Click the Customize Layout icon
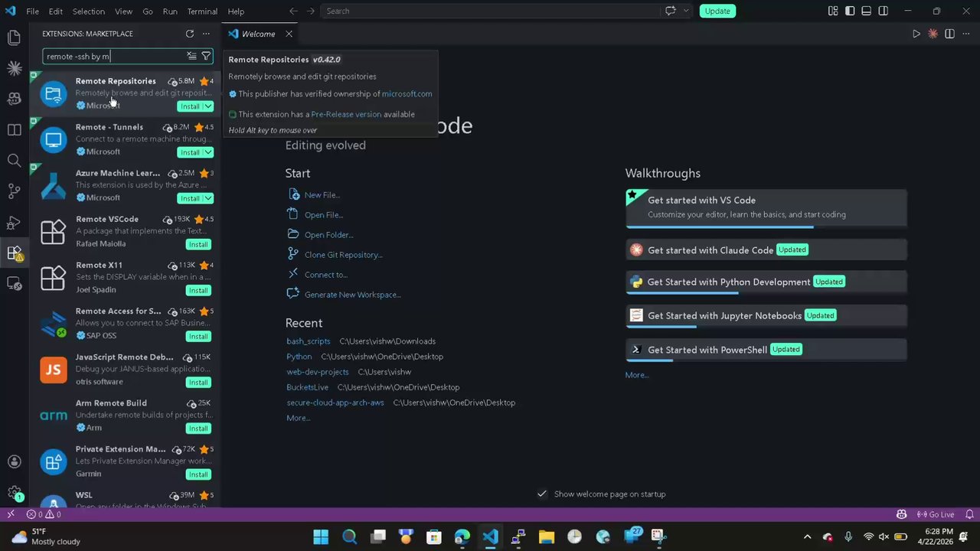 click(833, 11)
